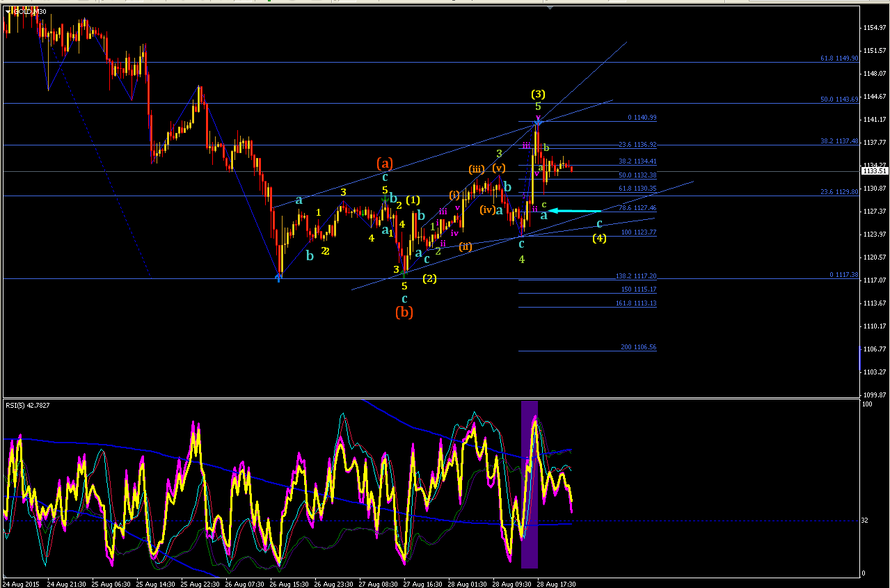Open the dropdown triangle beside GOLD,M30
Screen dimensions: 890x588
8,12
